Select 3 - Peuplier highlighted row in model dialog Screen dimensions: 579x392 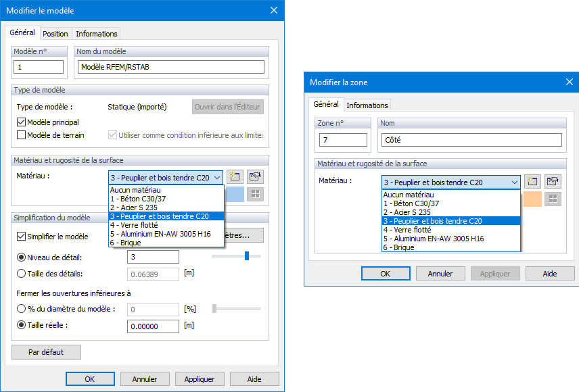click(166, 216)
